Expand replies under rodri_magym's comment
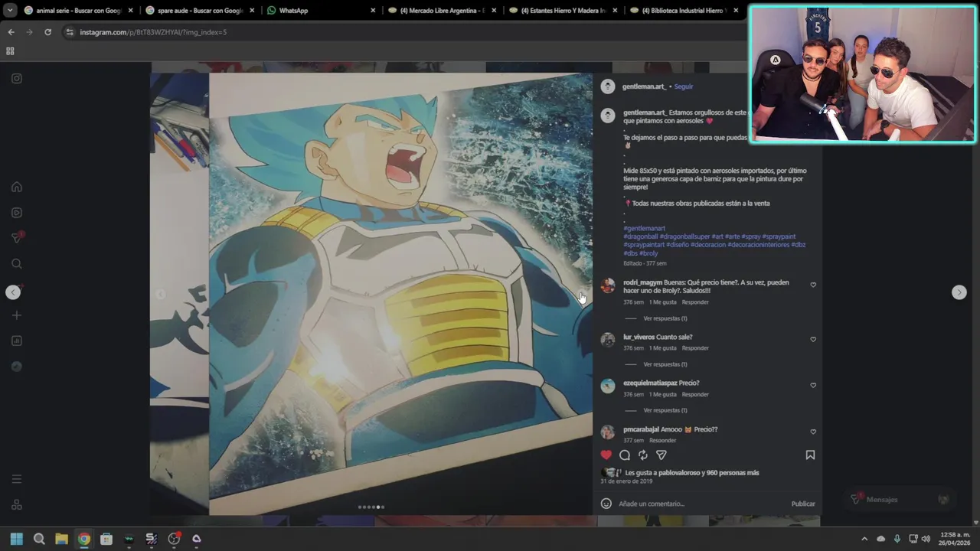980x551 pixels. click(665, 318)
